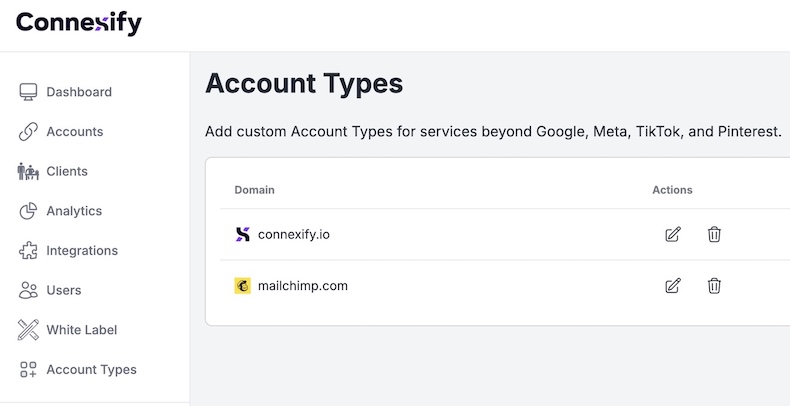
Task: Delete the mailchimp.com entry with trash icon
Action: tap(714, 286)
